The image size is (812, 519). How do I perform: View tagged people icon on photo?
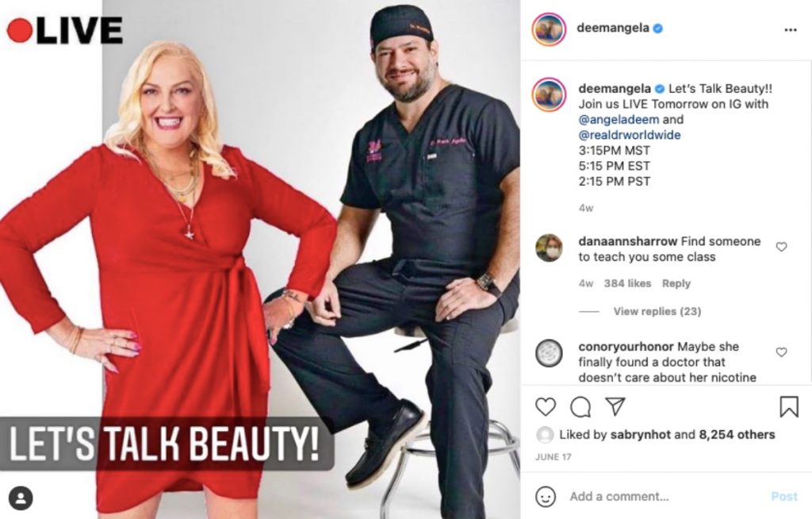pyautogui.click(x=21, y=498)
